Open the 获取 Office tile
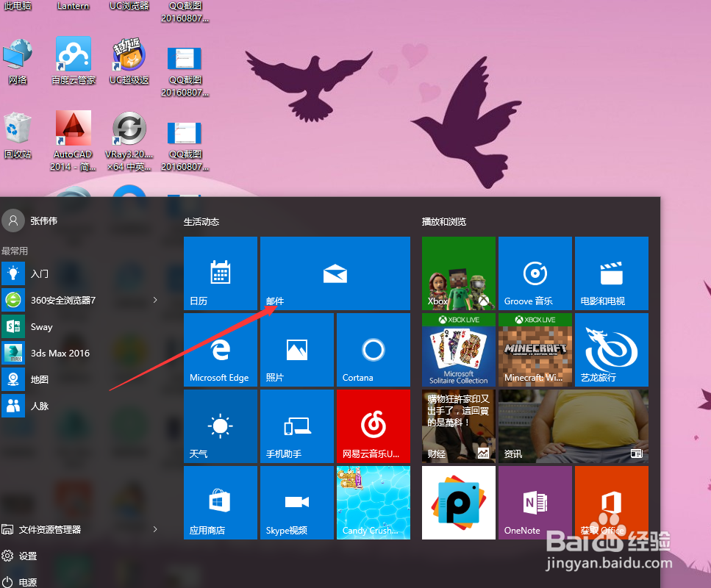Image resolution: width=711 pixels, height=588 pixels. [611, 502]
